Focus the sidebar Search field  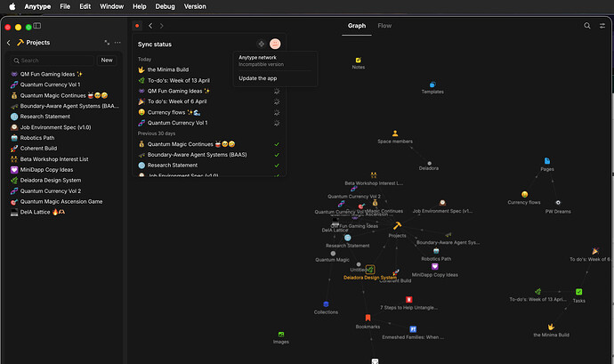53,61
